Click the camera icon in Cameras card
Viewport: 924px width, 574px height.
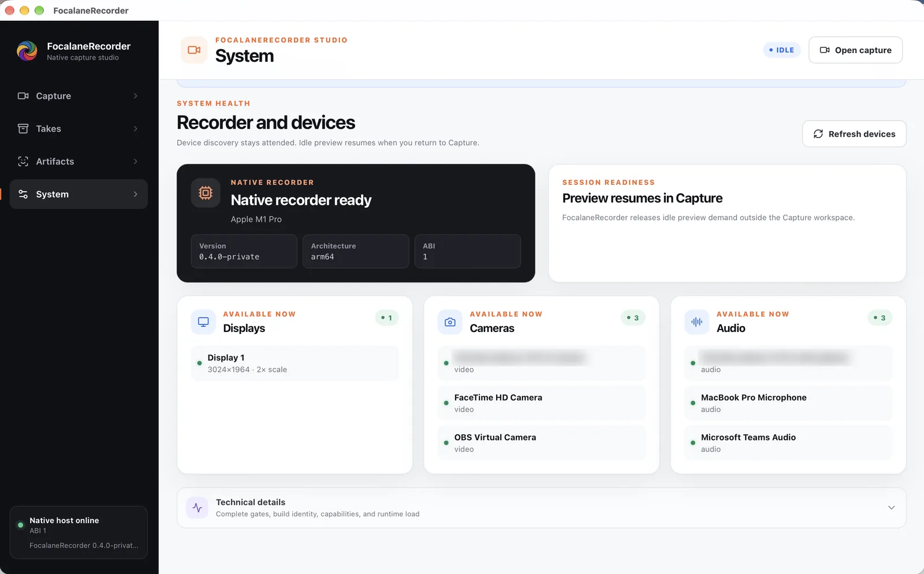coord(450,322)
